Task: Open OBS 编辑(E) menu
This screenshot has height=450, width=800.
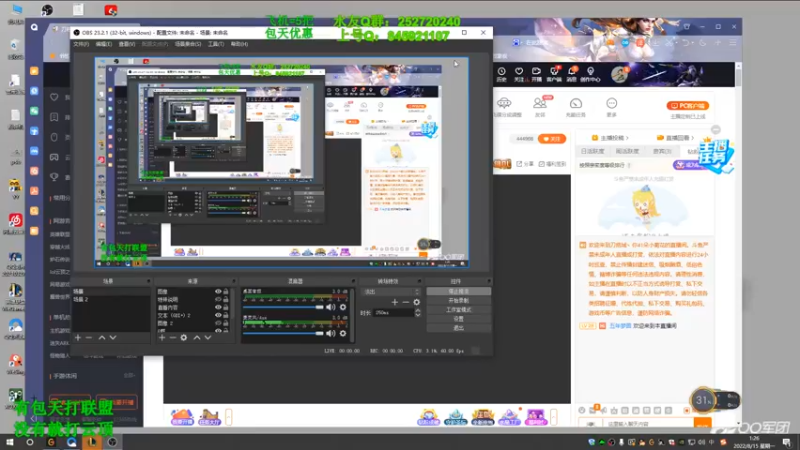Action: (x=104, y=44)
